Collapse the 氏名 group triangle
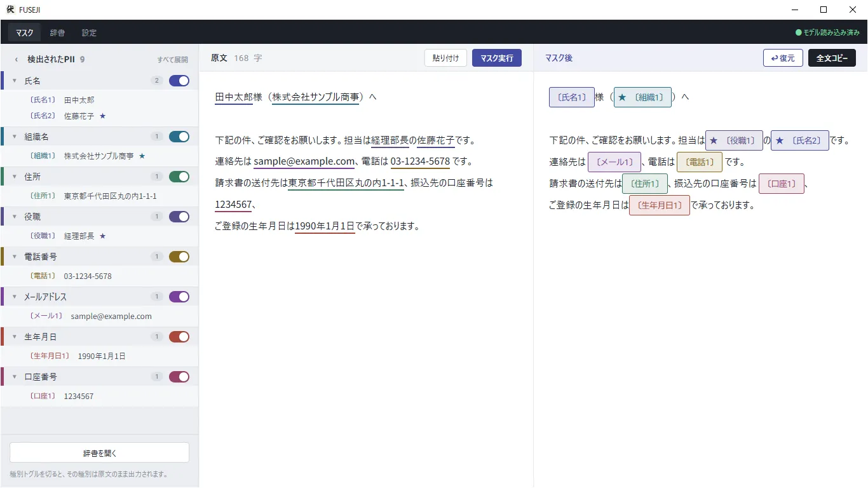Image resolution: width=868 pixels, height=488 pixels. [x=15, y=81]
